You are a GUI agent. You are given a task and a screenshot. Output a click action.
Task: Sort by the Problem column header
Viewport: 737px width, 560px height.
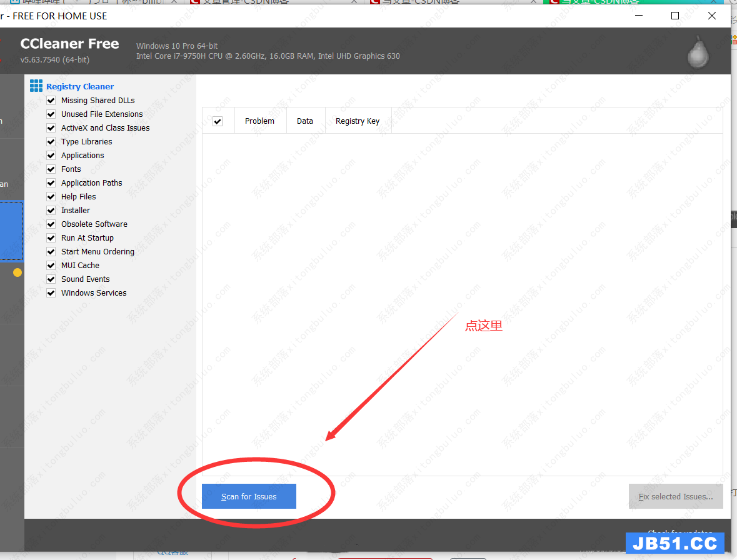tap(259, 121)
